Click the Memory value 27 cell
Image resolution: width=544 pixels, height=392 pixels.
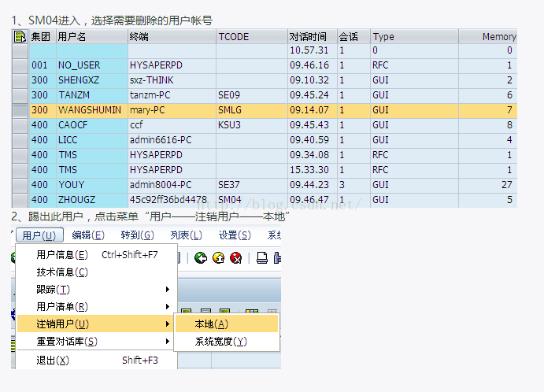[488, 185]
